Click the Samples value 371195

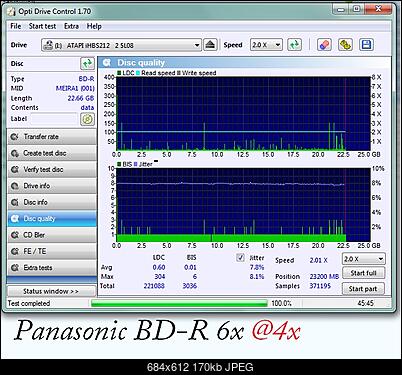click(x=320, y=286)
